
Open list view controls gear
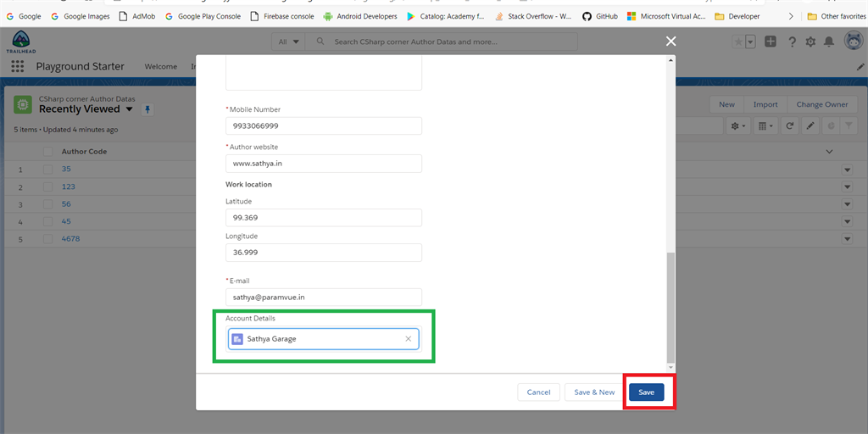(x=738, y=126)
